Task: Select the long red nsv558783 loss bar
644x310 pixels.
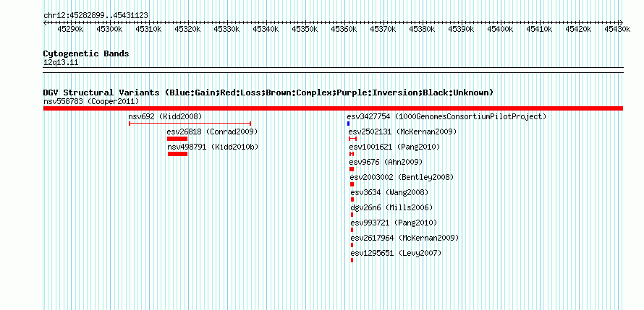Action: coord(333,108)
